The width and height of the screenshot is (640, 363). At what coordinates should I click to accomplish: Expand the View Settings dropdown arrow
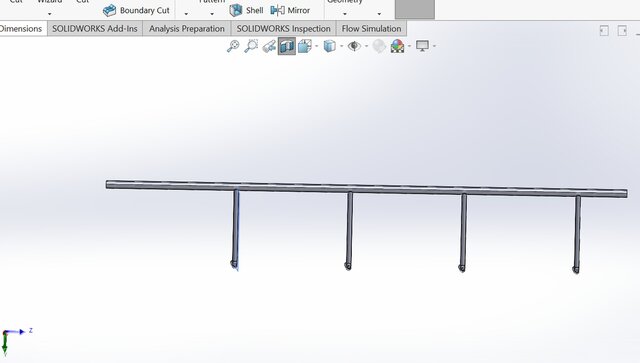434,46
